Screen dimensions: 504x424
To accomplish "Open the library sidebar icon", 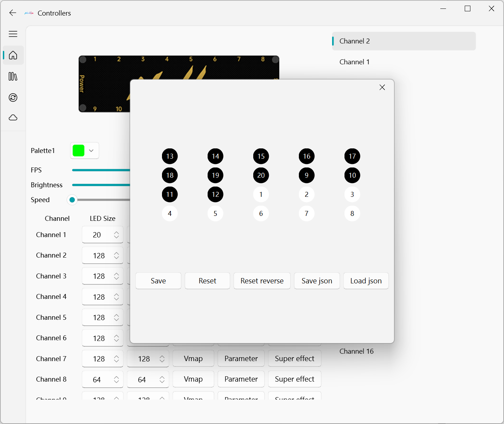I will pos(13,76).
